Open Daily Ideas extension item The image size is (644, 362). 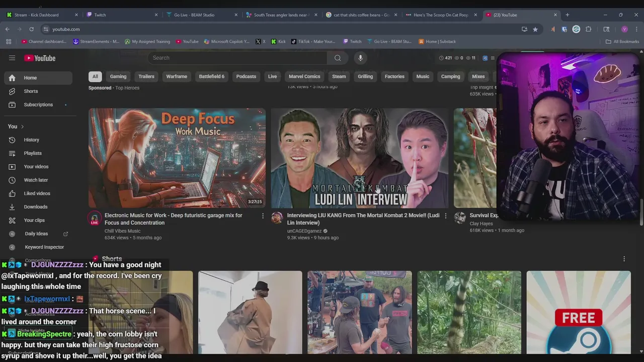coord(38,234)
